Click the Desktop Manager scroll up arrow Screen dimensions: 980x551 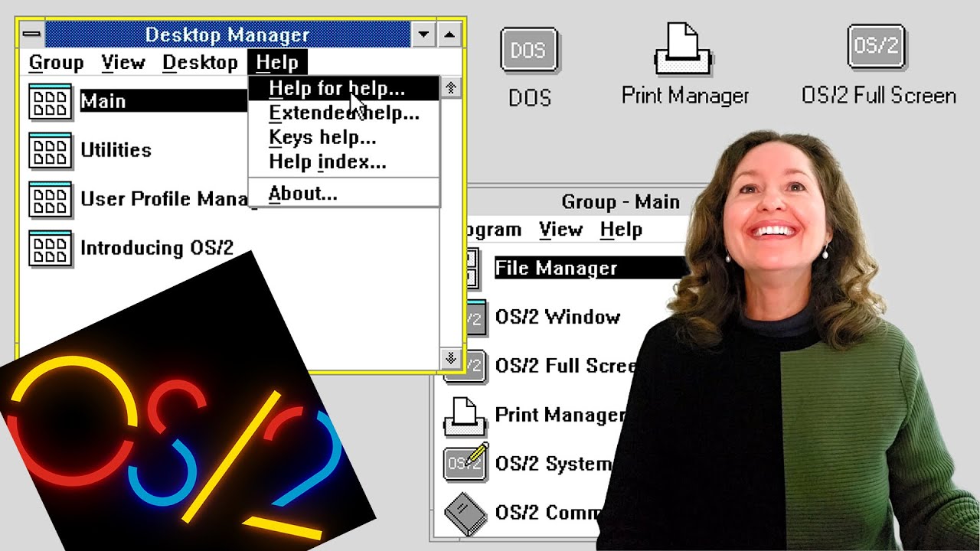(450, 89)
